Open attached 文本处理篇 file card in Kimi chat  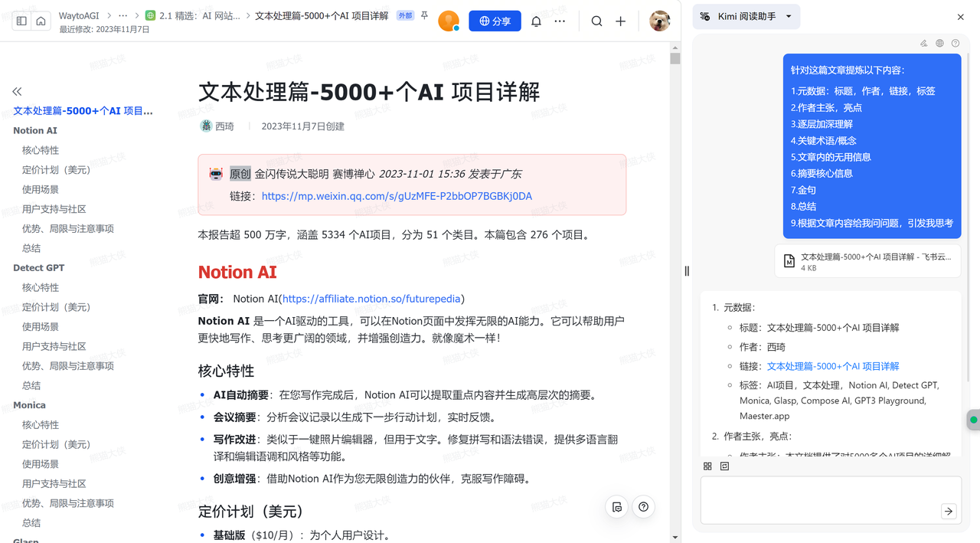[867, 261]
